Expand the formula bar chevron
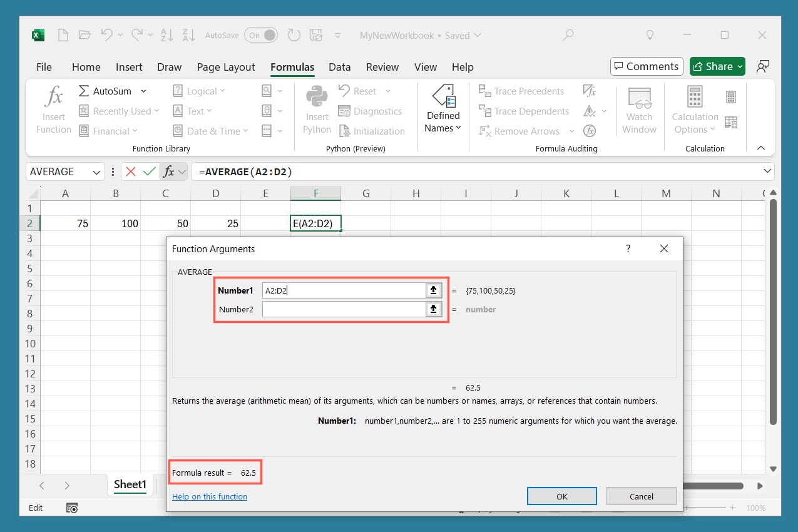This screenshot has width=798, height=532. 768,171
